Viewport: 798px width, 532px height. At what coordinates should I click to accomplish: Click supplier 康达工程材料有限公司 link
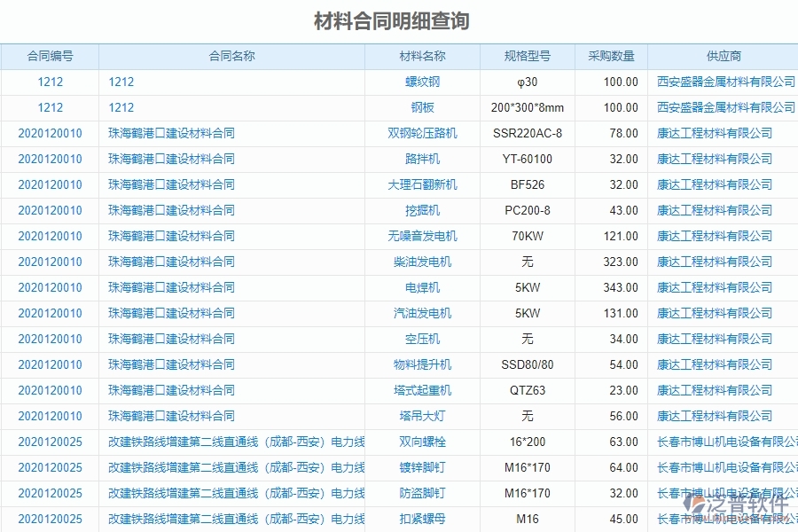(x=715, y=133)
